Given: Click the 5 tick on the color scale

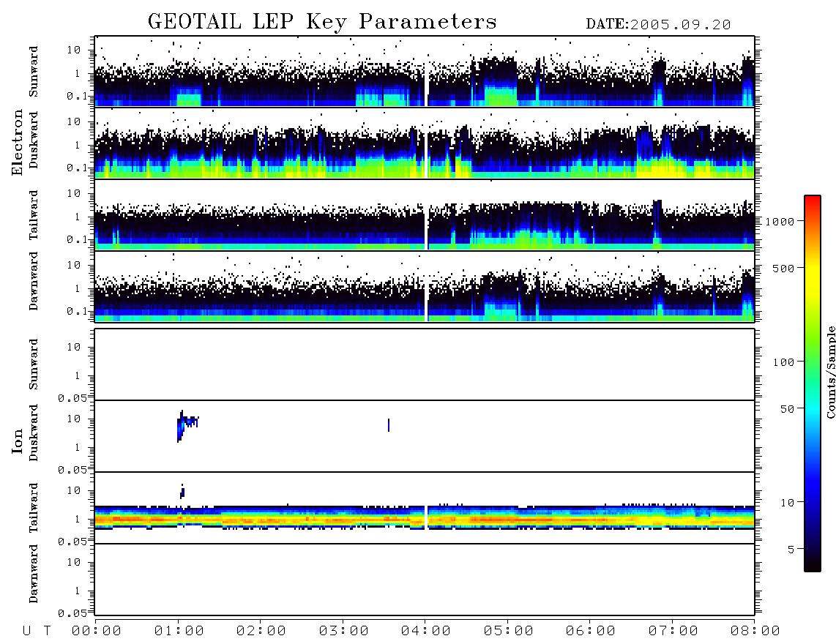Looking at the screenshot, I should tap(791, 550).
